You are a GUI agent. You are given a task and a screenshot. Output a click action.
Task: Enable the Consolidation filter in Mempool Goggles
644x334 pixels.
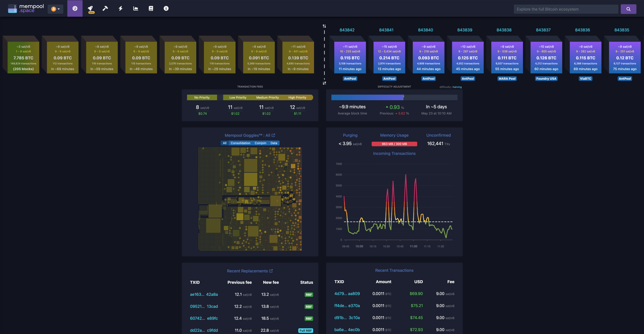[241, 143]
